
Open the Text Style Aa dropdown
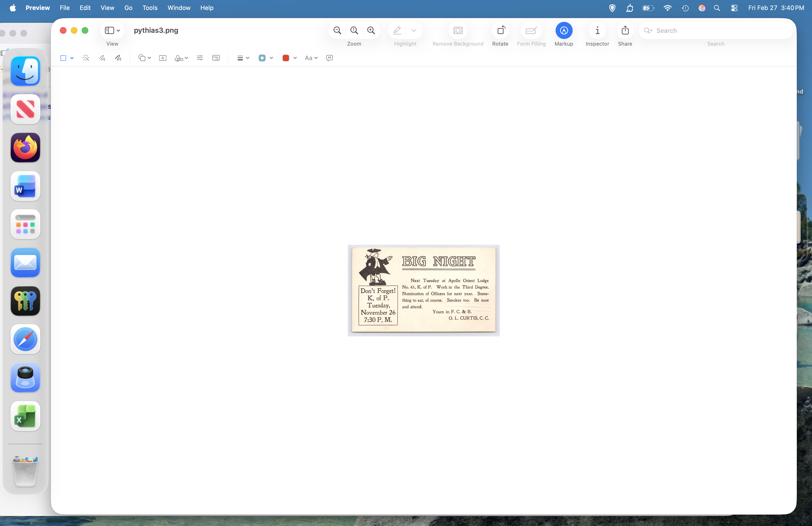pos(311,58)
